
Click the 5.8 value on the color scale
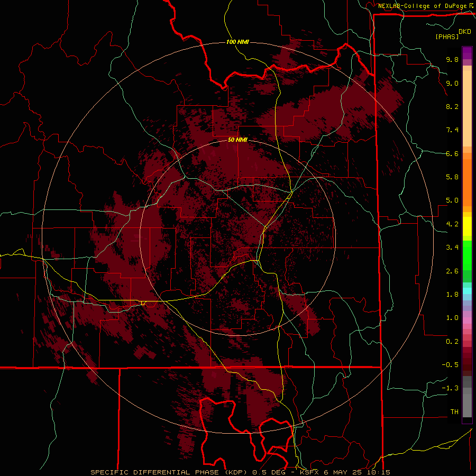tap(452, 177)
